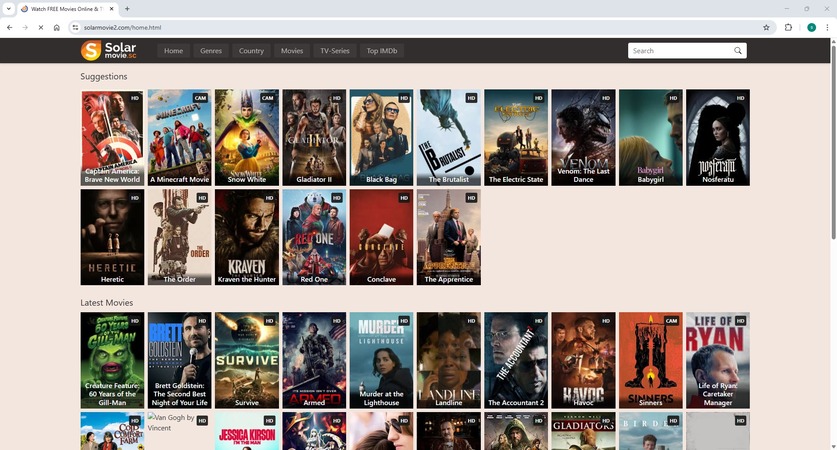Open The Order poster
This screenshot has height=450, width=837.
coord(179,237)
